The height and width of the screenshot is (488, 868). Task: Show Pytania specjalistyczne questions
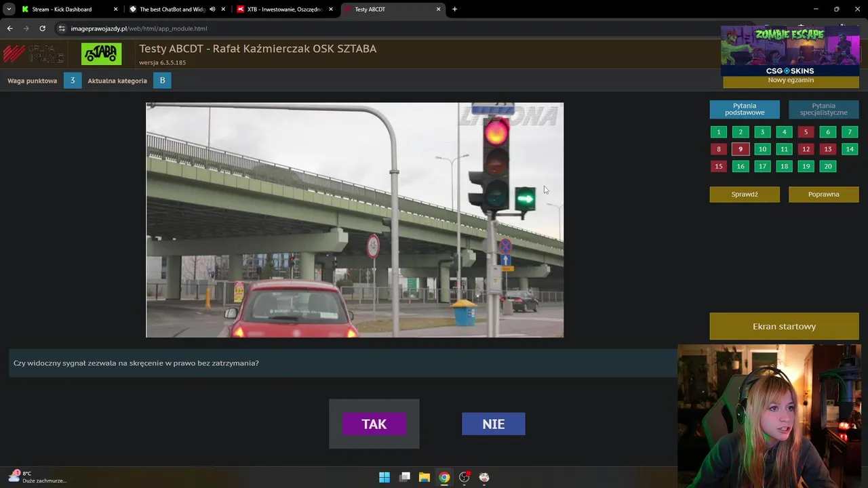[823, 109]
